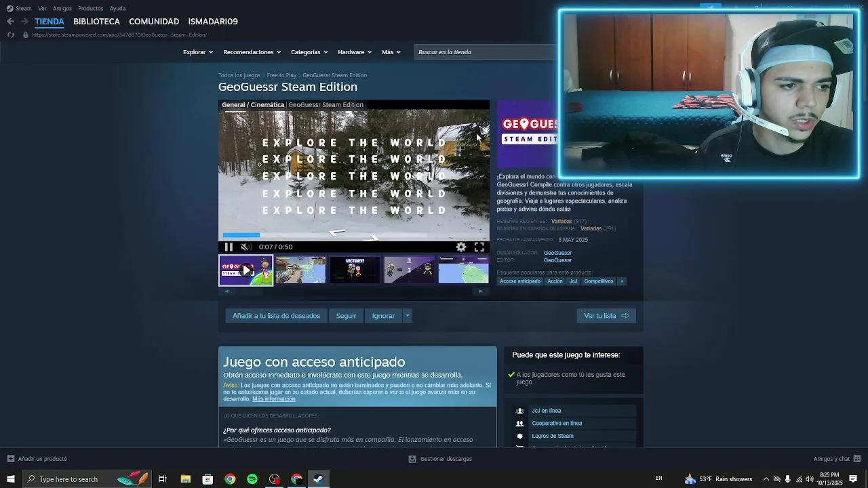Reload the store page
Viewport: 868px width, 488px height.
pos(10,35)
